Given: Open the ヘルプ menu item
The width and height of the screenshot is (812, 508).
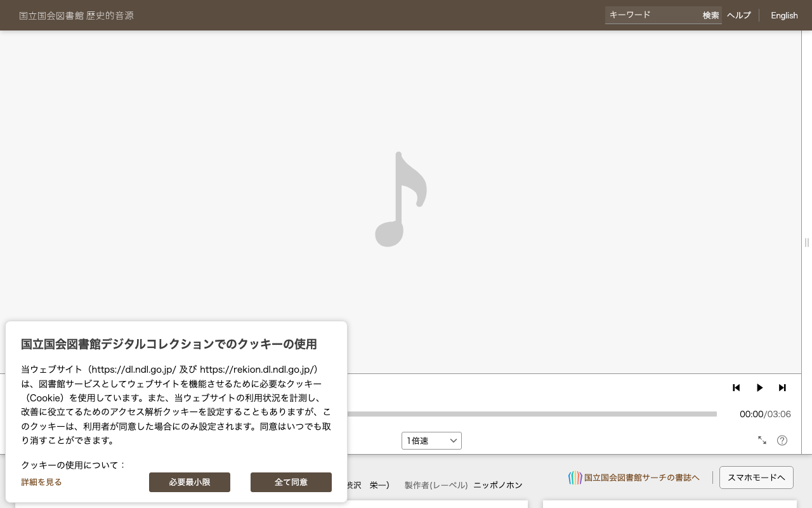Looking at the screenshot, I should click(738, 15).
